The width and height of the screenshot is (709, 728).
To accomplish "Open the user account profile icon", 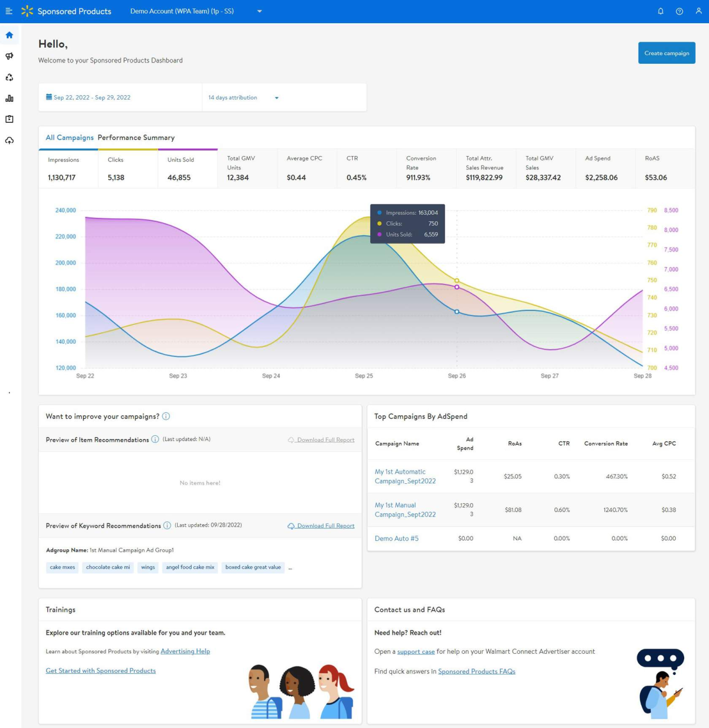I will (x=698, y=11).
